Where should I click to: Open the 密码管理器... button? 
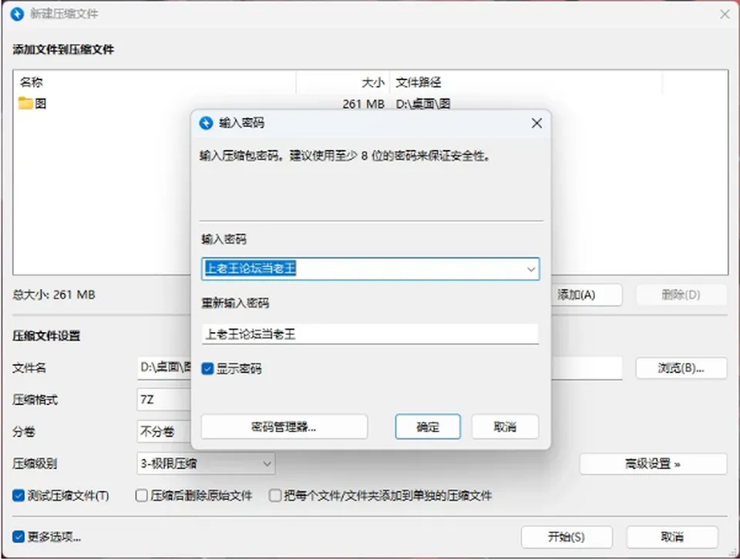[x=284, y=427]
